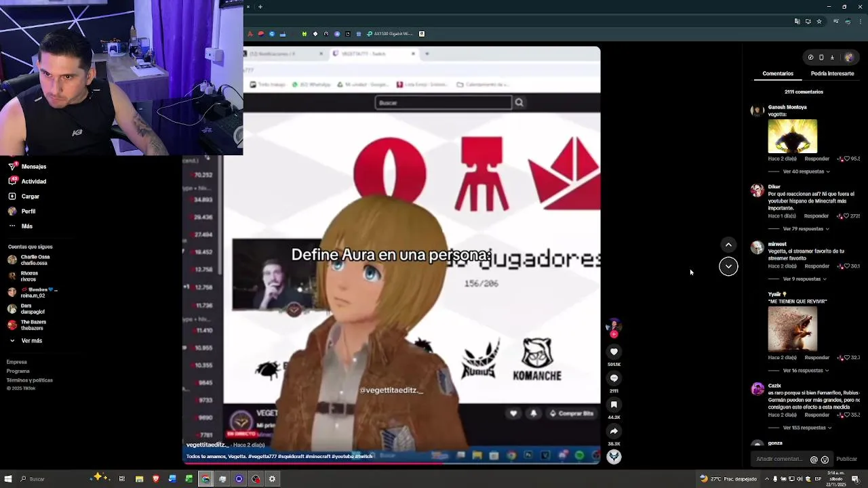Open File Explorer from taskbar
The height and width of the screenshot is (488, 868).
(x=139, y=479)
